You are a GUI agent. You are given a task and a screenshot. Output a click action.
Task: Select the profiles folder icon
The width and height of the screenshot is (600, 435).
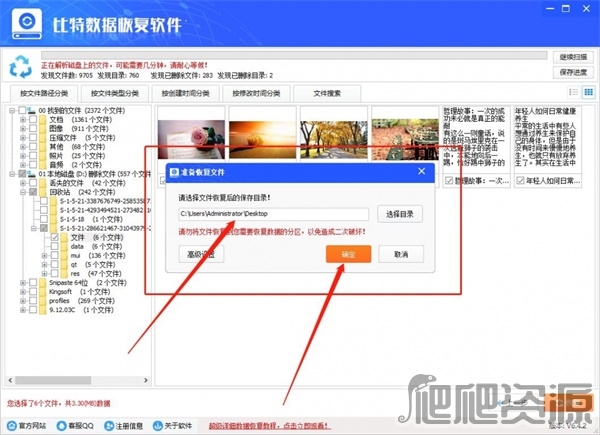(x=42, y=301)
